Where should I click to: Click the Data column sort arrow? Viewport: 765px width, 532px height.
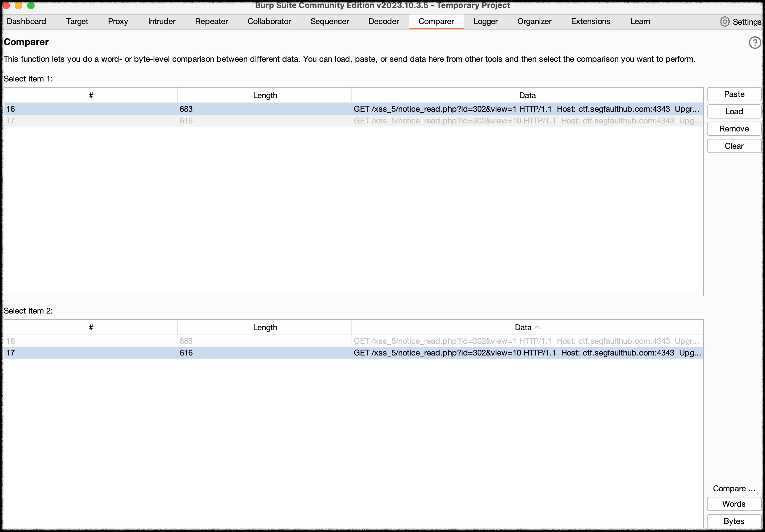(537, 328)
